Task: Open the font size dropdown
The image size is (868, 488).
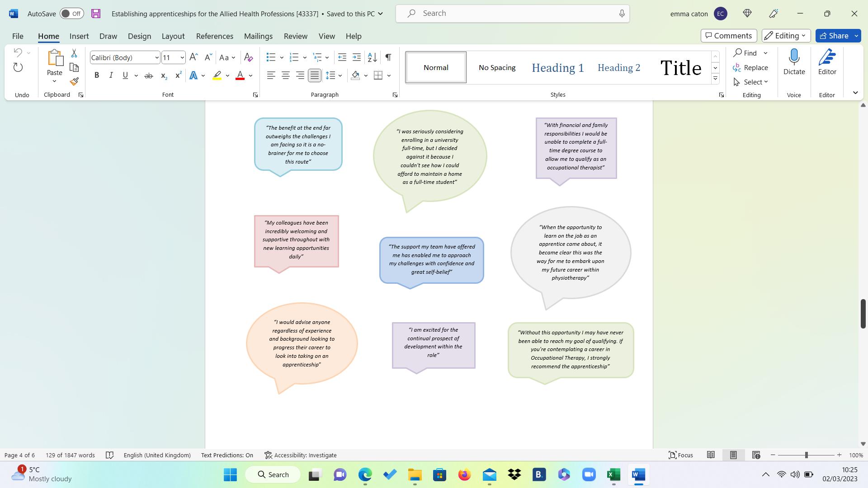Action: (x=182, y=57)
